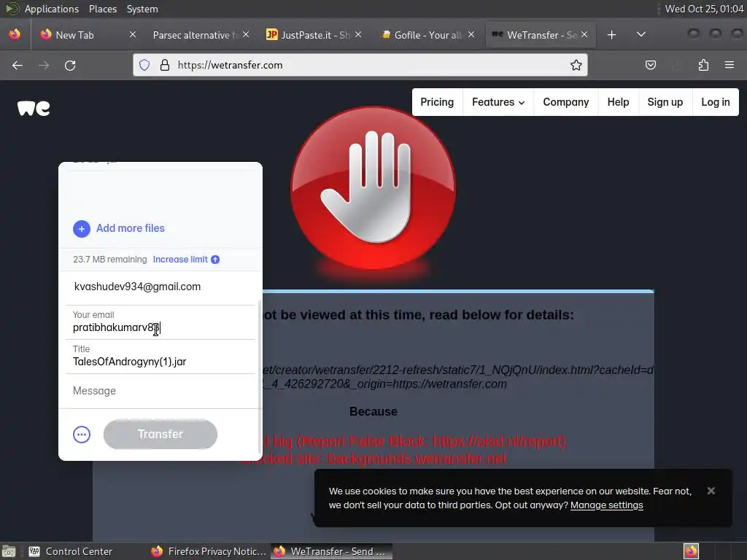The image size is (747, 560).
Task: Open Manage settings cookie link
Action: click(x=606, y=505)
